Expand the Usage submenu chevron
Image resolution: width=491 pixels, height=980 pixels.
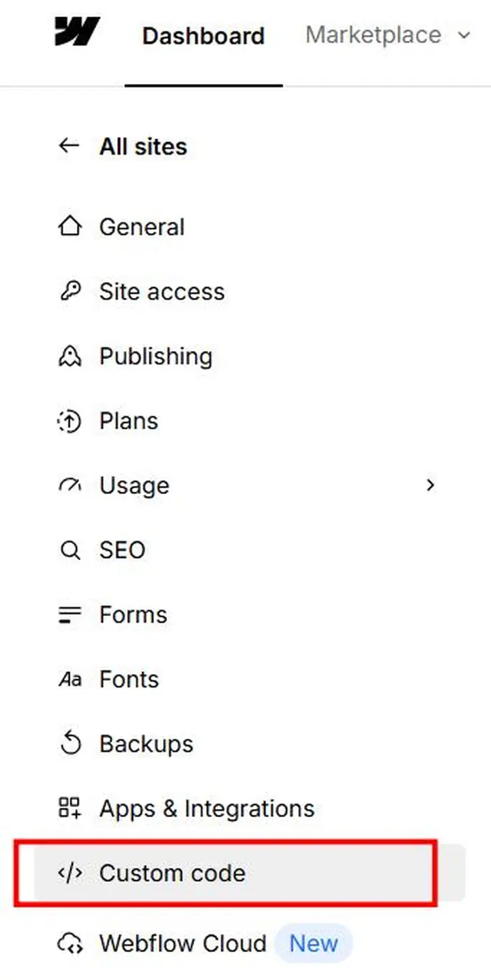coord(430,485)
